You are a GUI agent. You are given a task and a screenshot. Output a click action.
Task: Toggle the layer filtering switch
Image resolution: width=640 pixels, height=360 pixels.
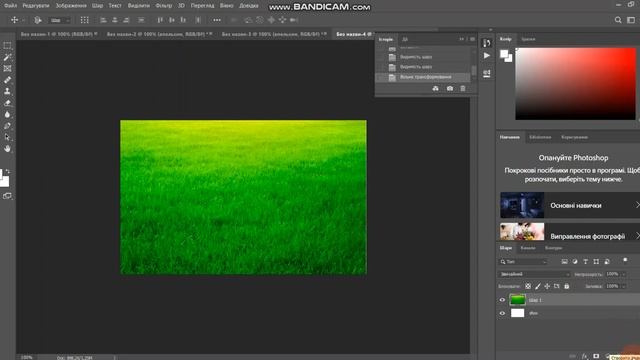[625, 260]
